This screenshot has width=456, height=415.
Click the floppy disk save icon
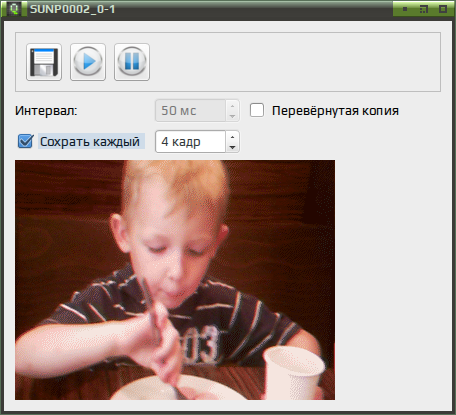coord(44,62)
